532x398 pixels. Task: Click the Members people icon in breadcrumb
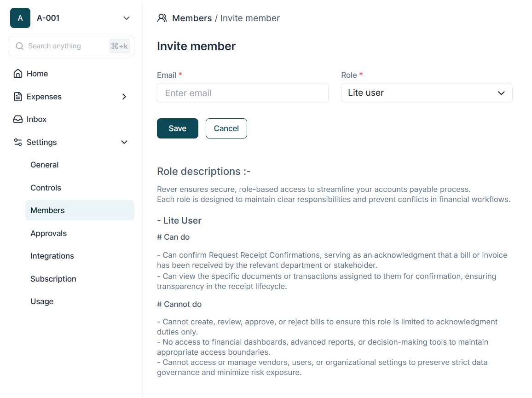click(162, 18)
